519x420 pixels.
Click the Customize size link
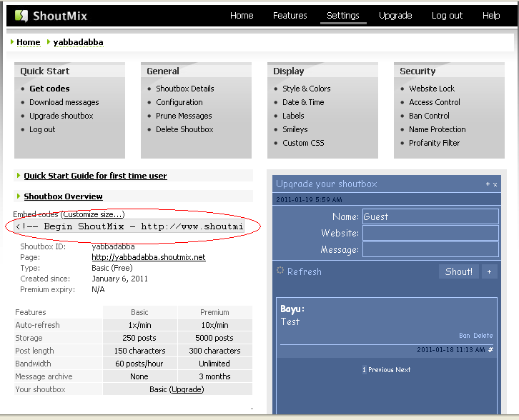coord(93,214)
